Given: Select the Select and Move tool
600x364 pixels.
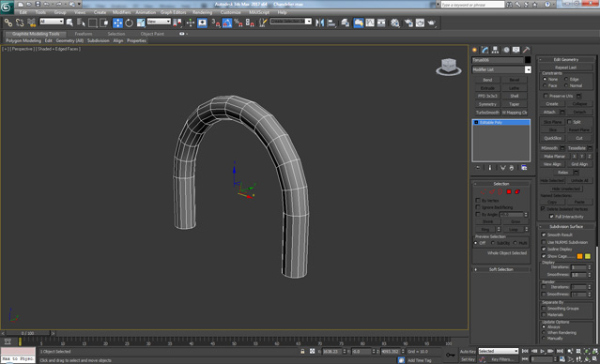Looking at the screenshot, I should [117, 23].
